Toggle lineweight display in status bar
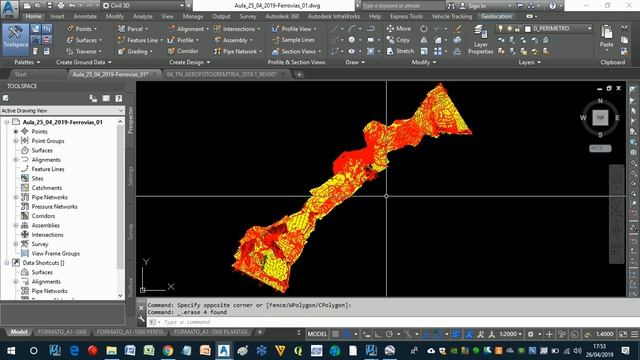The width and height of the screenshot is (640, 360). tap(456, 334)
